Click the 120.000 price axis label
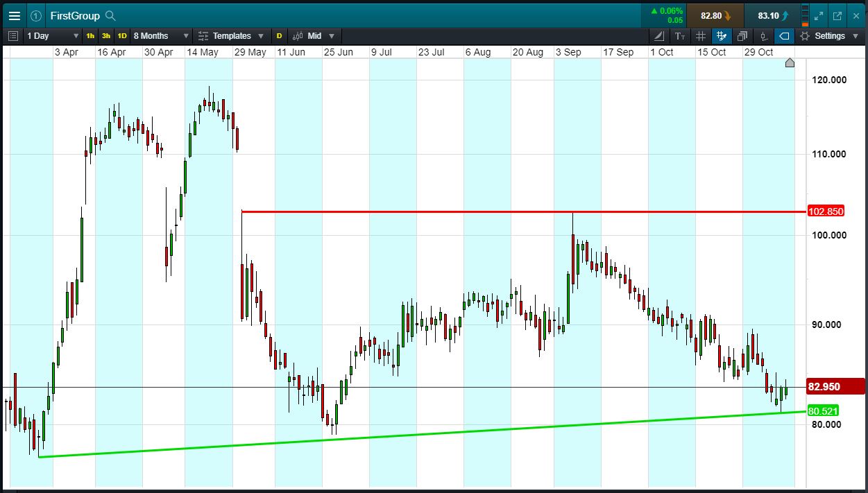868x493 pixels. pyautogui.click(x=828, y=80)
